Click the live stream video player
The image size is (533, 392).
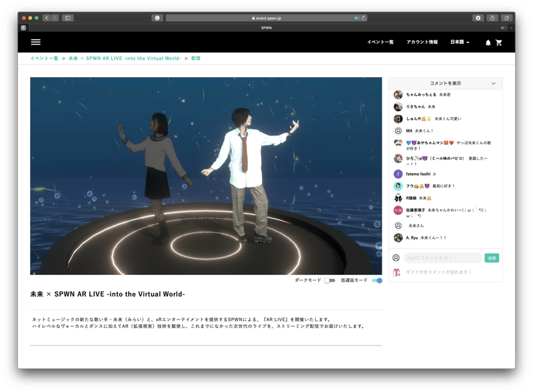(206, 176)
